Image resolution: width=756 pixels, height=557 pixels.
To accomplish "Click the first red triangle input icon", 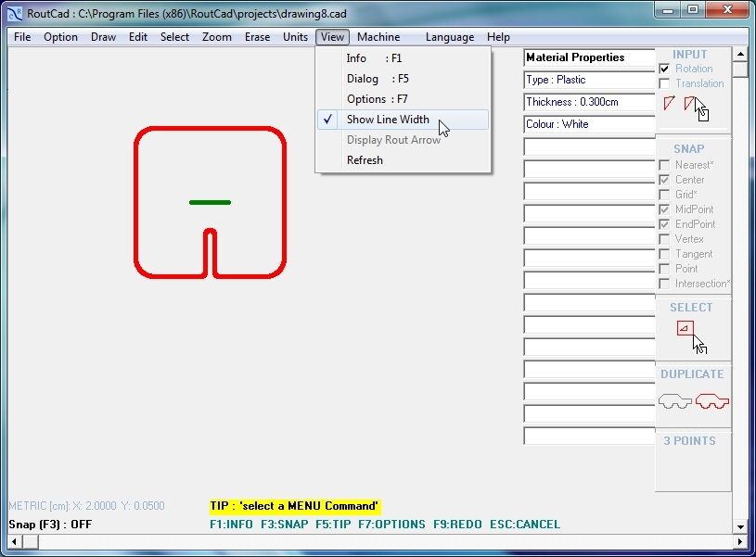I will (669, 103).
